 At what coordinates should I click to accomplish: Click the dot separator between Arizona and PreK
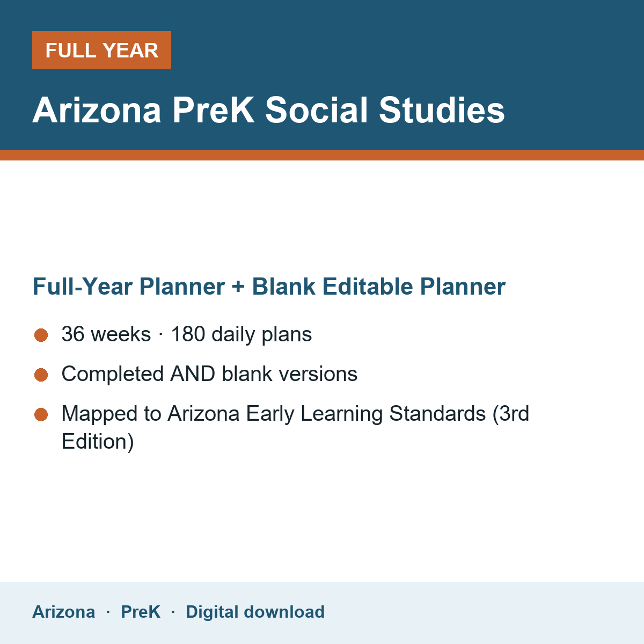pyautogui.click(x=108, y=612)
